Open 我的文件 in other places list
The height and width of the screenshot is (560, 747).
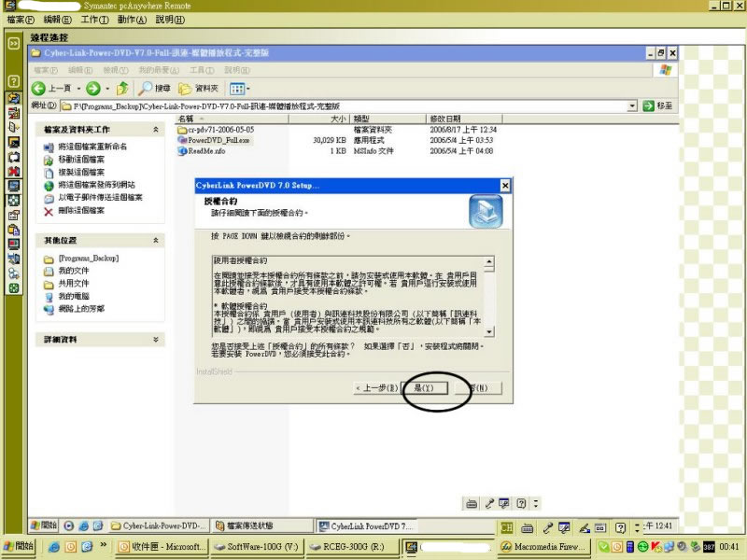74,271
